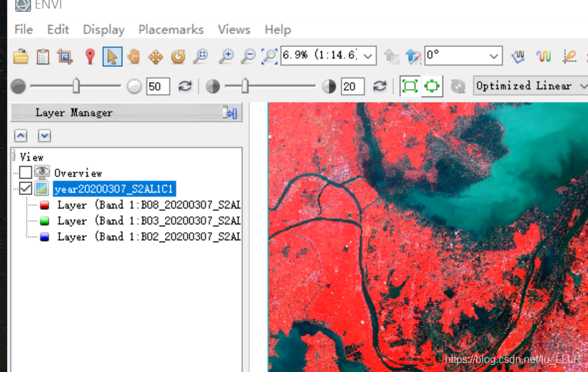Screen dimensions: 588x372
Task: Click the Zoom to Full Extent icon
Action: coord(269,56)
